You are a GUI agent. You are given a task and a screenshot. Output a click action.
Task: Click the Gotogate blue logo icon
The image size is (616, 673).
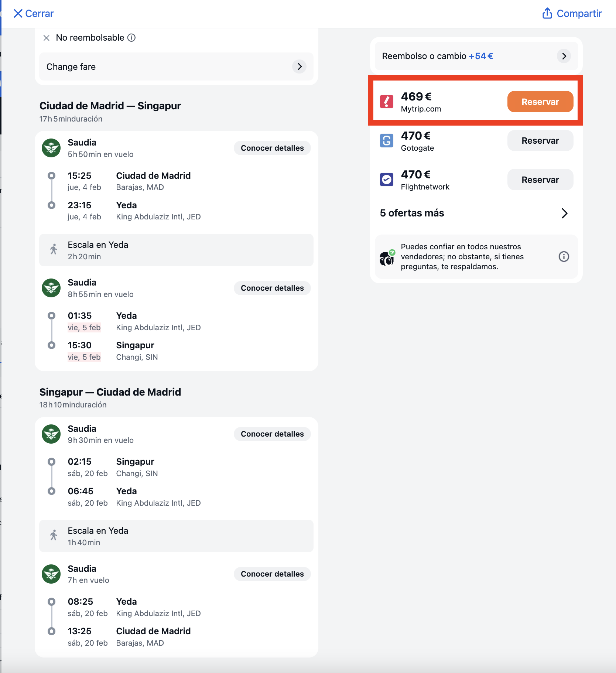point(387,141)
